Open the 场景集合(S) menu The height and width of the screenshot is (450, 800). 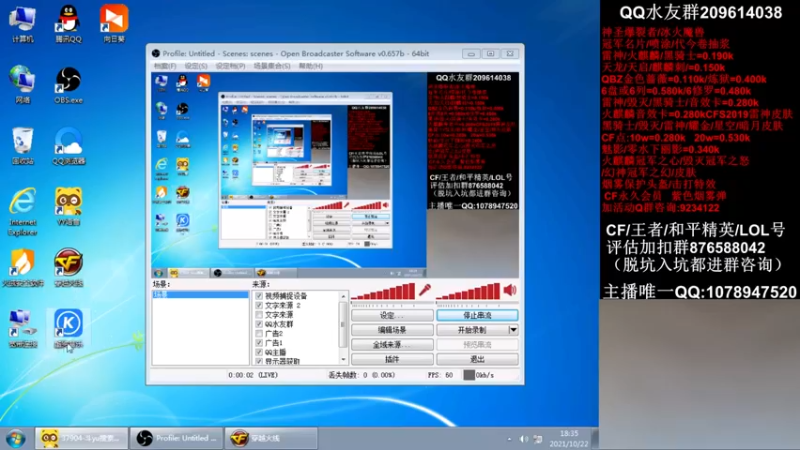point(272,66)
